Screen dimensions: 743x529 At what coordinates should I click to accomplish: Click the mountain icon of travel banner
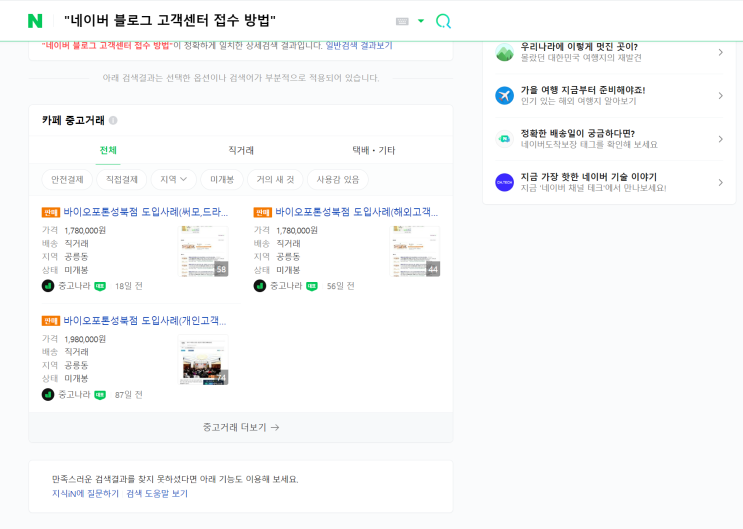pos(505,52)
